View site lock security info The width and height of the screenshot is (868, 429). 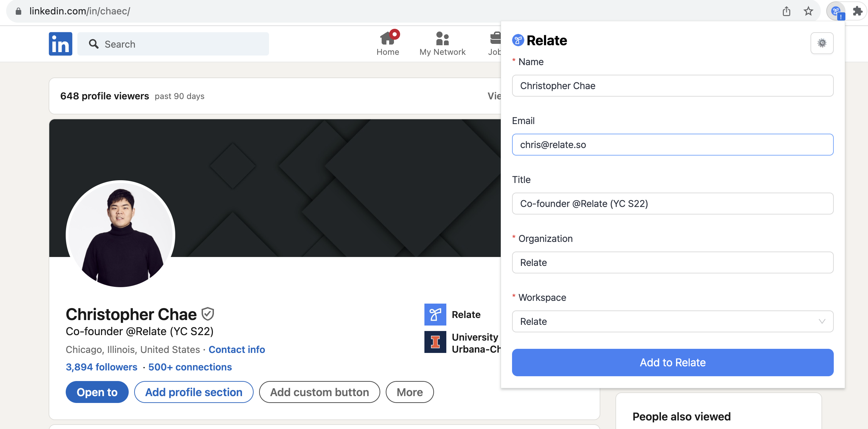pyautogui.click(x=18, y=11)
